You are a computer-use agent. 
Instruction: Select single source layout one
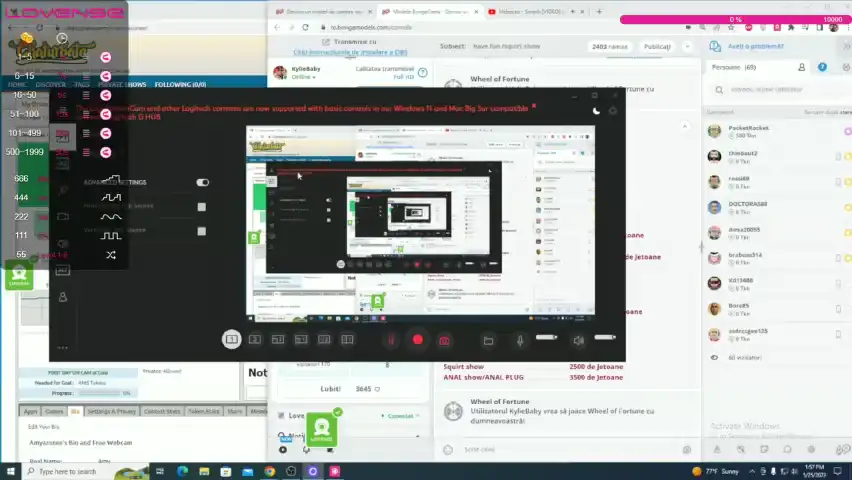point(231,339)
